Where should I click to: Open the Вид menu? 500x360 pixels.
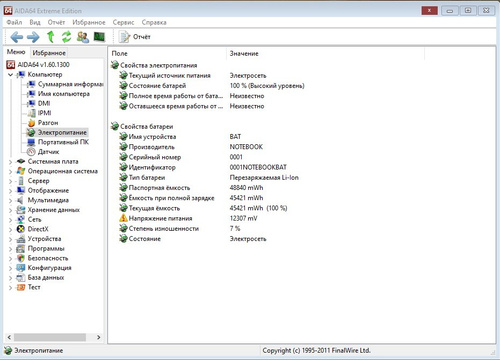tap(35, 22)
